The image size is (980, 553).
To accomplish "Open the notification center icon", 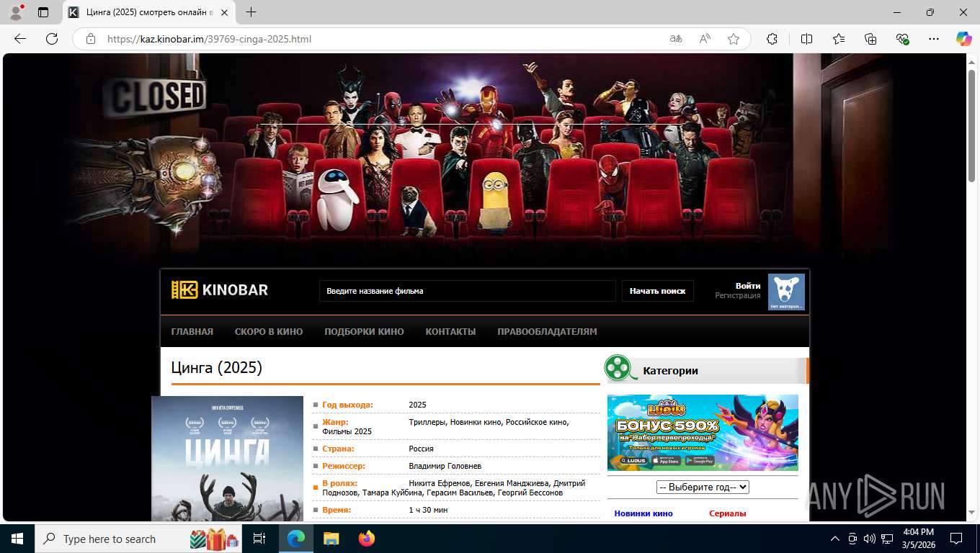I will point(956,539).
